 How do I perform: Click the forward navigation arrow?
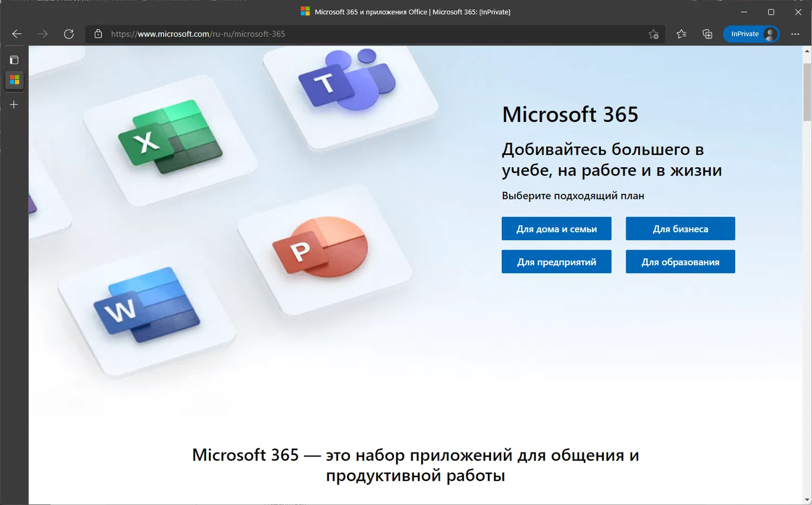coord(43,34)
